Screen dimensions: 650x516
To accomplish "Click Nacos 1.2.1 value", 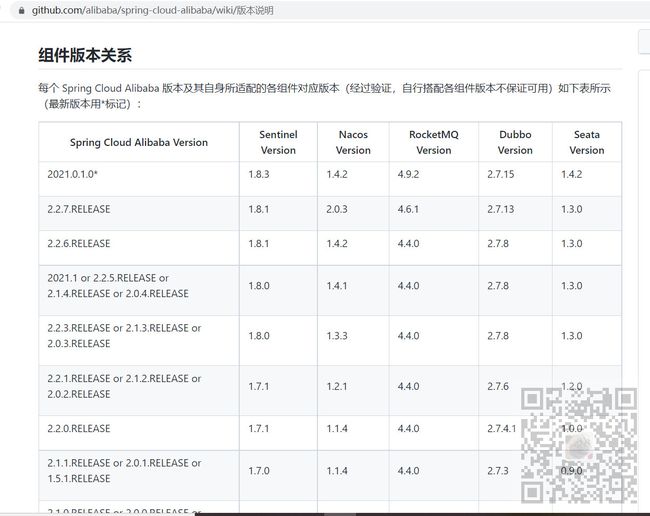I will tap(337, 386).
